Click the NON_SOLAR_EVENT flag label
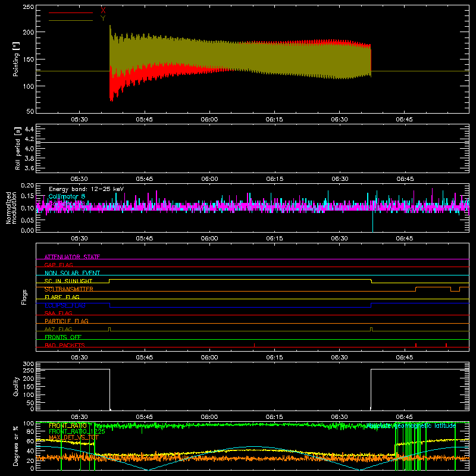 (x=72, y=273)
